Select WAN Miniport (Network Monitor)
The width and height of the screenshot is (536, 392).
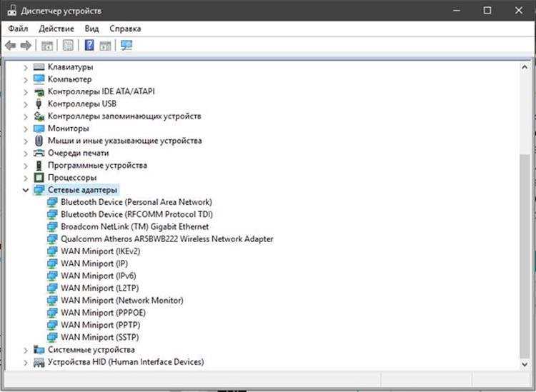122,301
